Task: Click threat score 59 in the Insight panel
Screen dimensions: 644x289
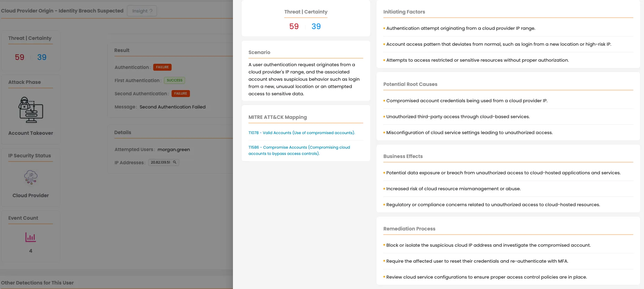Action: point(294,26)
